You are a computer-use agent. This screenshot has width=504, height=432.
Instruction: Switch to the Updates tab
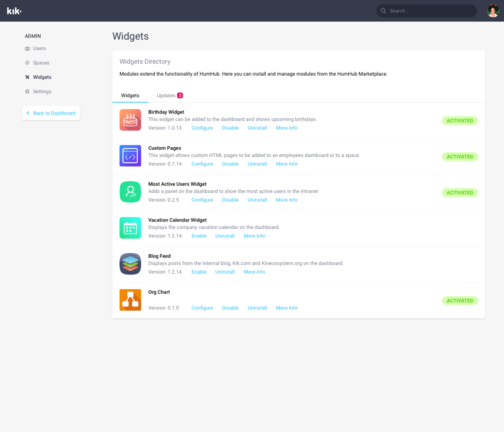[x=167, y=95]
